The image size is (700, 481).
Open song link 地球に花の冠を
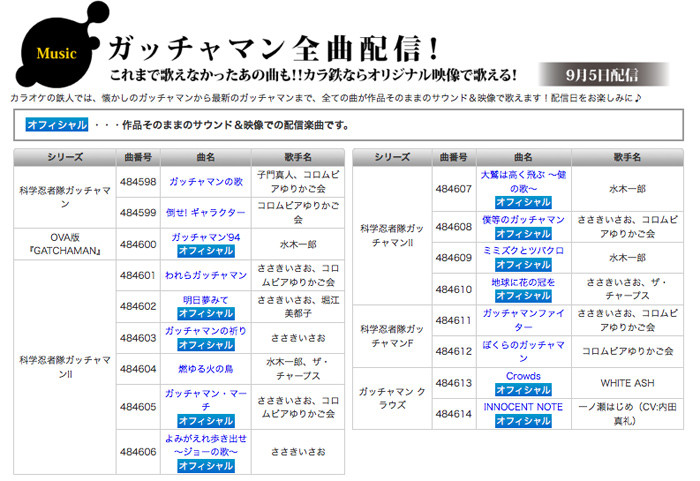click(x=523, y=282)
